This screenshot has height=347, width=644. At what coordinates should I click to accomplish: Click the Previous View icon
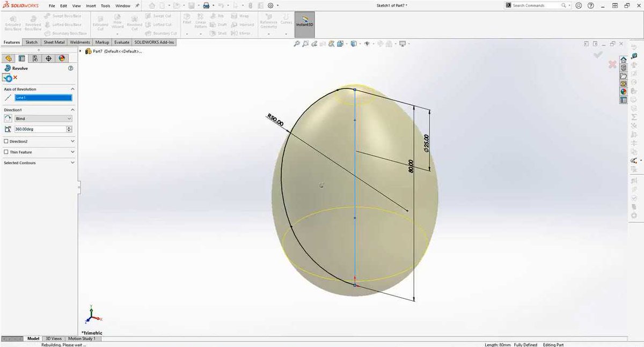(x=314, y=44)
